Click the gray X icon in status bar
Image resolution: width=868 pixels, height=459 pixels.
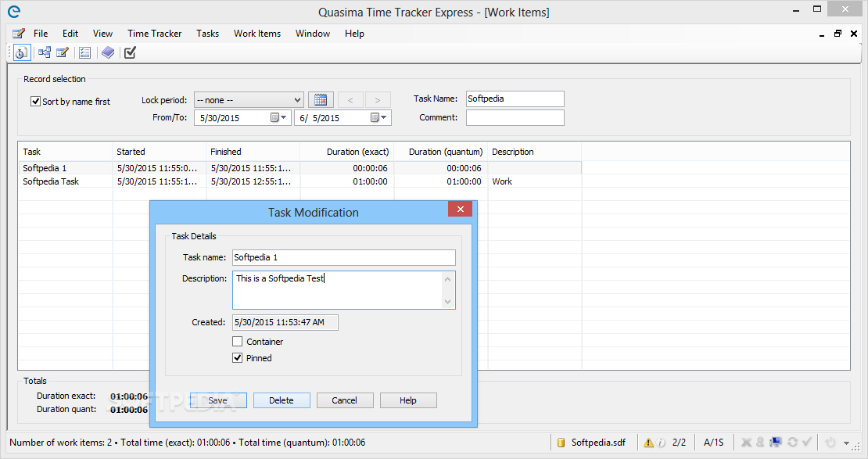coord(746,442)
